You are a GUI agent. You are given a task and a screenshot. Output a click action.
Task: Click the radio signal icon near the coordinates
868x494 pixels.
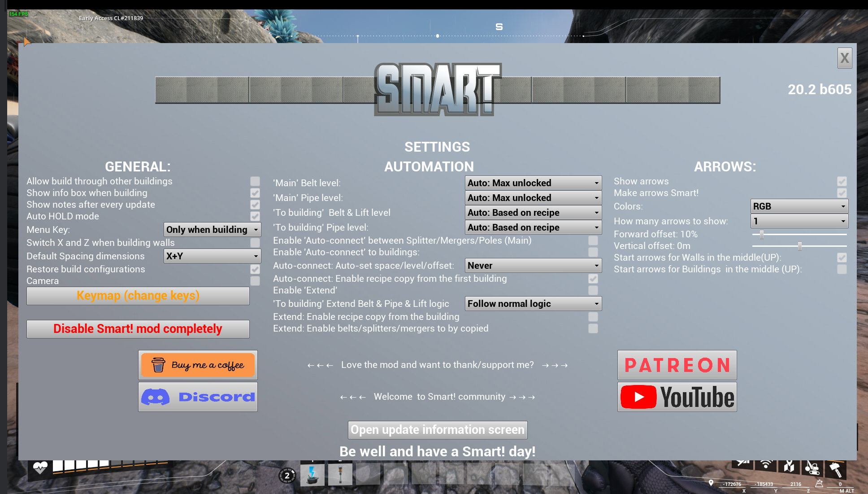(766, 465)
